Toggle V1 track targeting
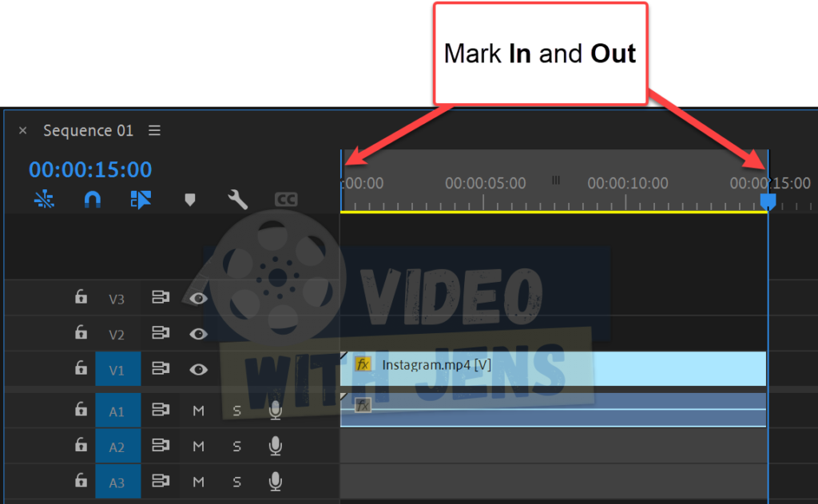The image size is (818, 504). 118,369
